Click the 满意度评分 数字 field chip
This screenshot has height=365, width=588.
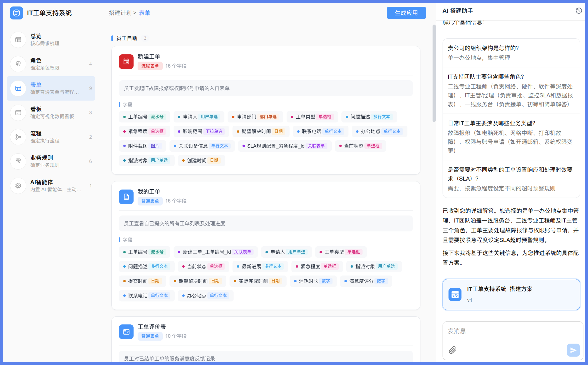coord(366,281)
